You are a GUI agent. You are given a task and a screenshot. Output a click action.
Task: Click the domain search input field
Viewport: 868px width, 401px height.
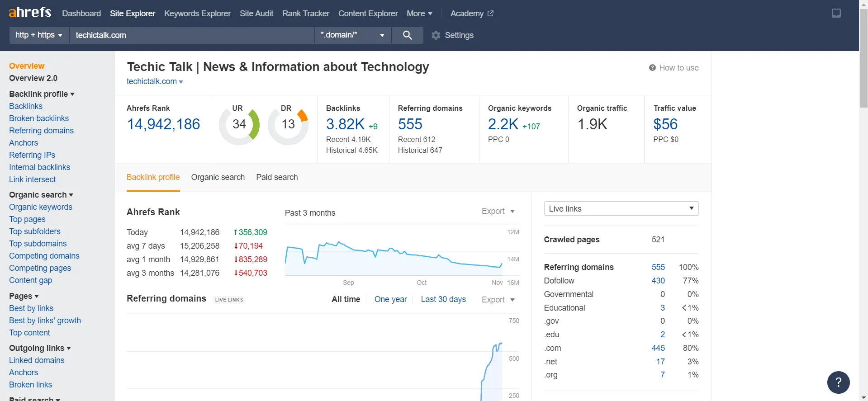pos(192,35)
